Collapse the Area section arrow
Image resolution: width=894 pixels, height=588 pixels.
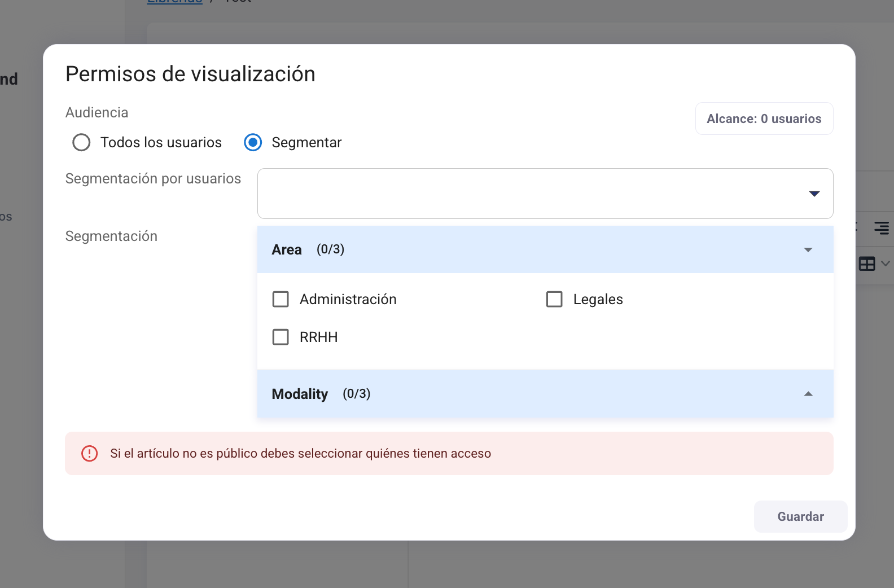[808, 250]
